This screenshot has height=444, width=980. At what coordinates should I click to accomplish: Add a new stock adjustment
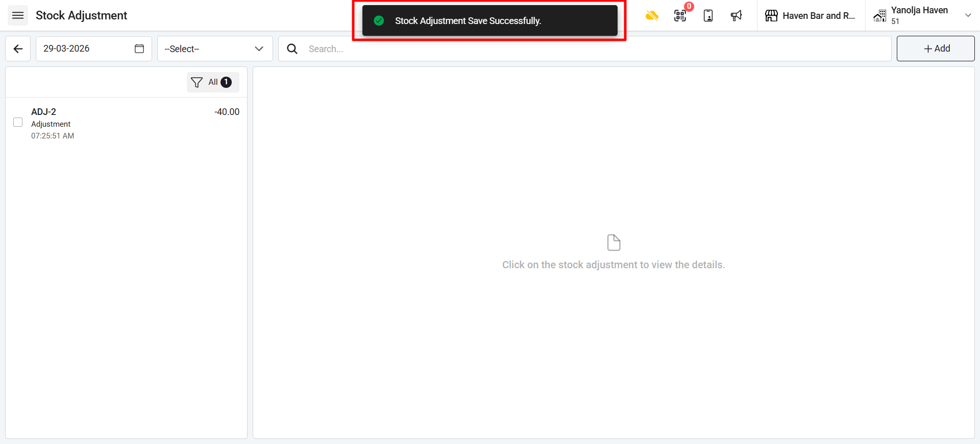pos(936,49)
